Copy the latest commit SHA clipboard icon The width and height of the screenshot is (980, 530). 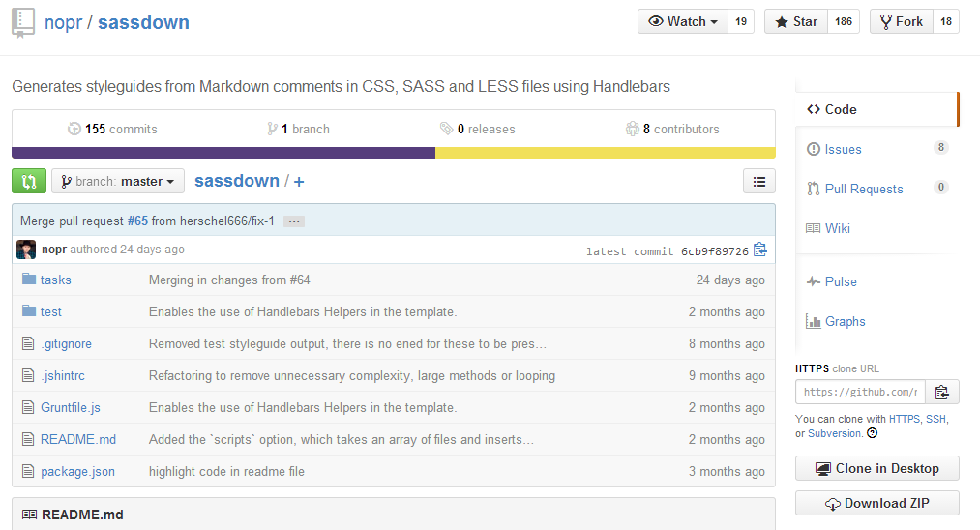(760, 250)
